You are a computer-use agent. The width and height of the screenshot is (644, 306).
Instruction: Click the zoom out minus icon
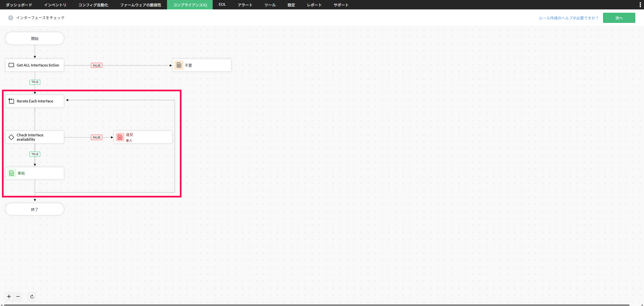(18, 297)
